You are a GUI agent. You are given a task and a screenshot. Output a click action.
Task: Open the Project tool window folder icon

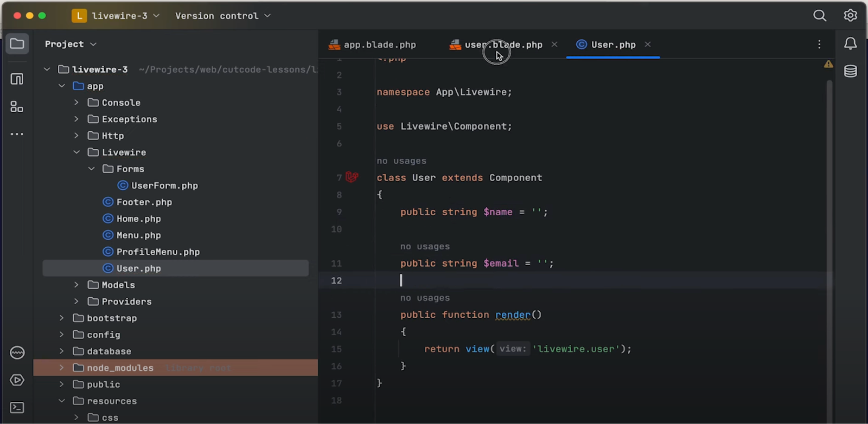click(x=17, y=43)
